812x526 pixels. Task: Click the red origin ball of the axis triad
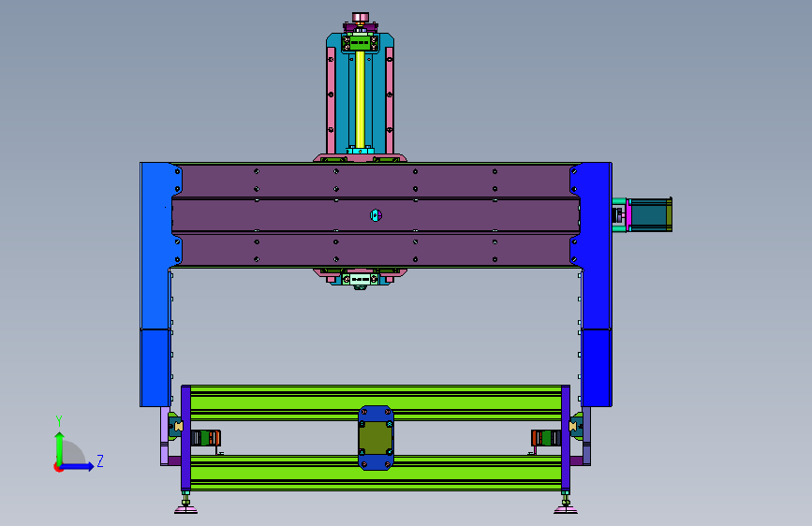(58, 467)
